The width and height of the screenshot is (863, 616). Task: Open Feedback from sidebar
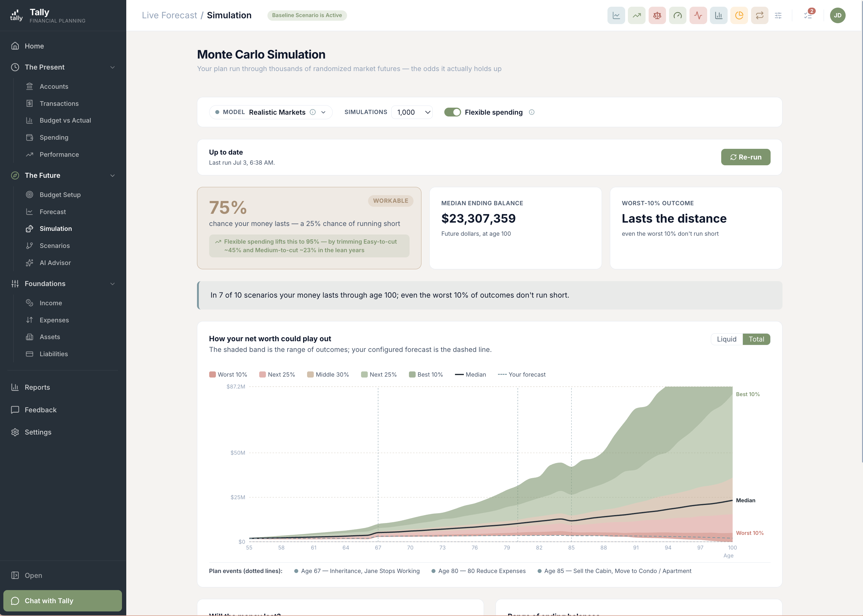pos(41,410)
